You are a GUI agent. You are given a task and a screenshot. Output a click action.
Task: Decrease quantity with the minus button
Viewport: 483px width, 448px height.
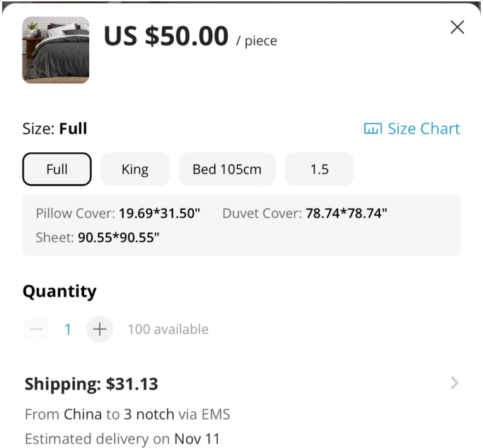pyautogui.click(x=37, y=329)
